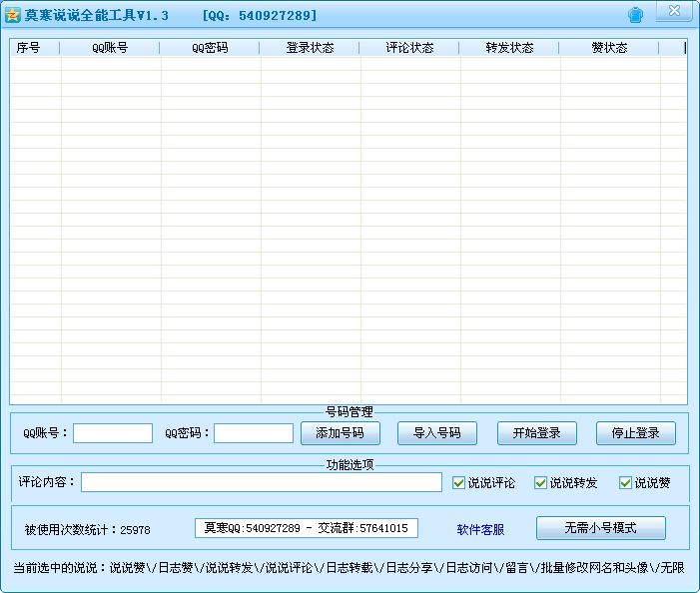Viewport: 700px width, 593px height.
Task: Click the 赞状态 column header
Action: pos(609,48)
